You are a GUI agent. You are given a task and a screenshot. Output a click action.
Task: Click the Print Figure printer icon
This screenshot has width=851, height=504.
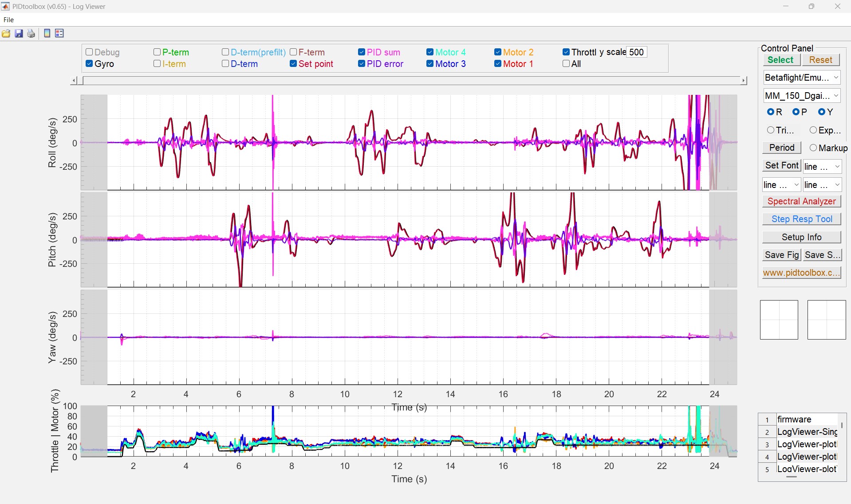click(31, 34)
